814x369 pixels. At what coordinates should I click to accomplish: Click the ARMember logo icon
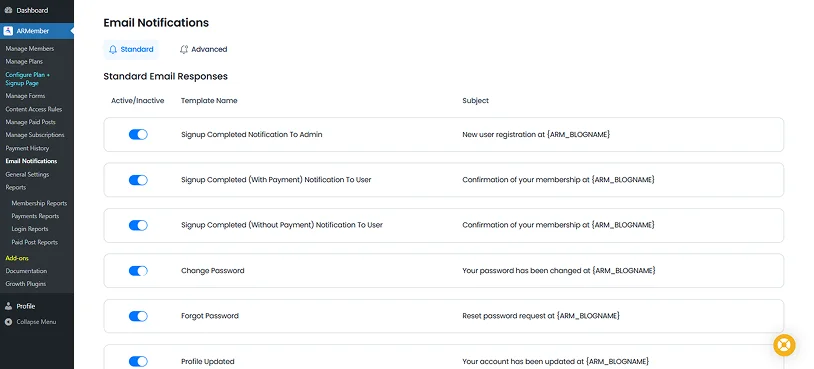(8, 31)
